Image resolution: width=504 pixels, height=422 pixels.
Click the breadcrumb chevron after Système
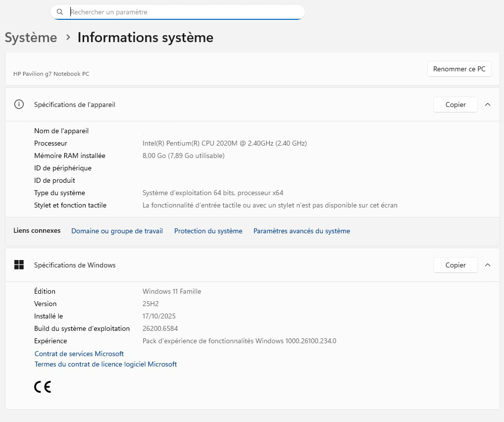(68, 38)
